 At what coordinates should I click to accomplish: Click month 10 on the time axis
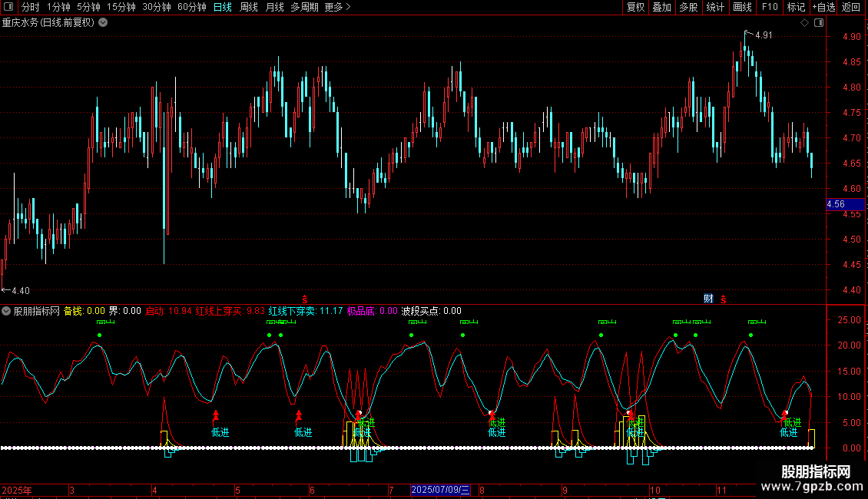[655, 490]
